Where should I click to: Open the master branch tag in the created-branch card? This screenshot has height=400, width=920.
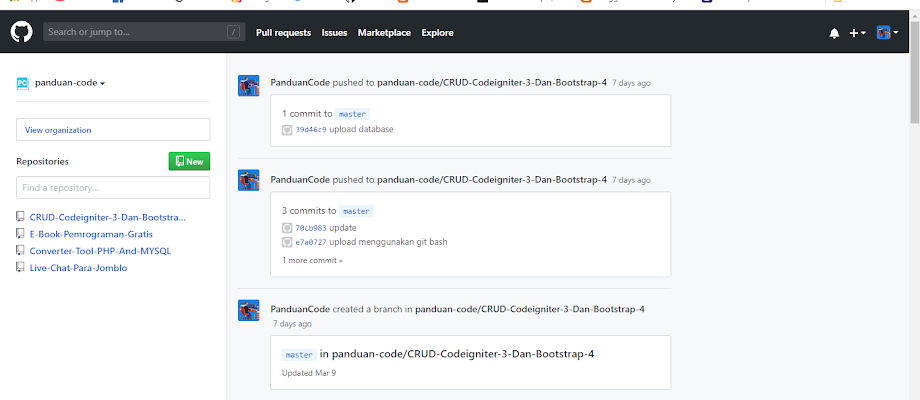click(299, 355)
